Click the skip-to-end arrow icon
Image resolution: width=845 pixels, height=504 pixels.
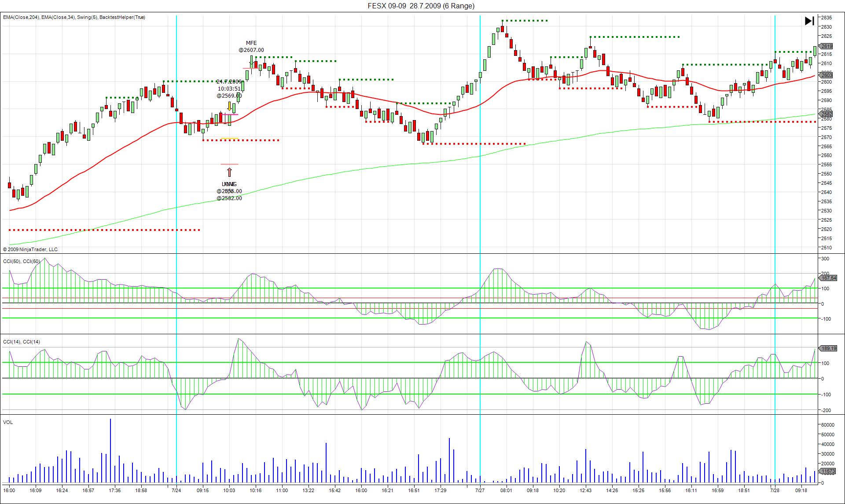[809, 21]
